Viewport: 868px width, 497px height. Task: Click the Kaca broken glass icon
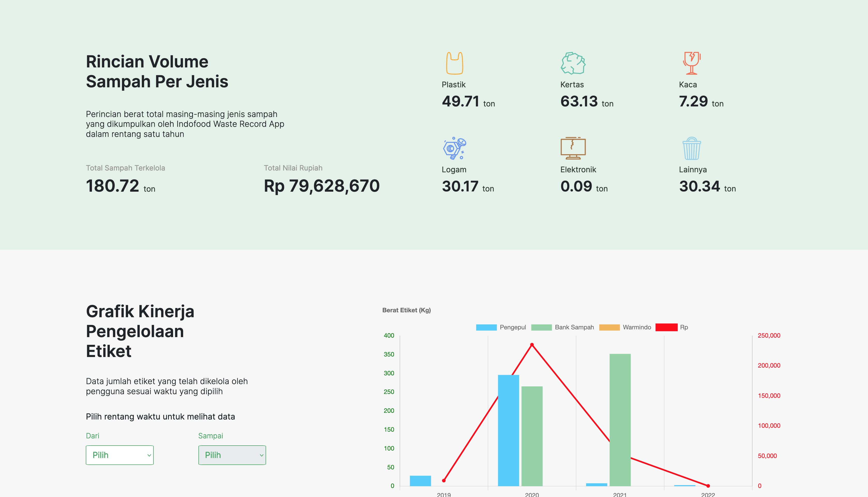[692, 63]
